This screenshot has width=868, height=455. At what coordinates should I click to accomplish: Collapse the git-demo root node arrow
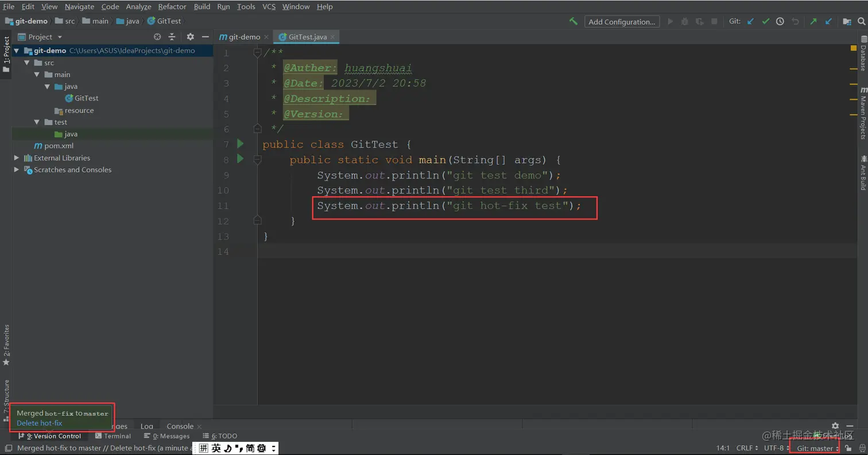(x=17, y=50)
